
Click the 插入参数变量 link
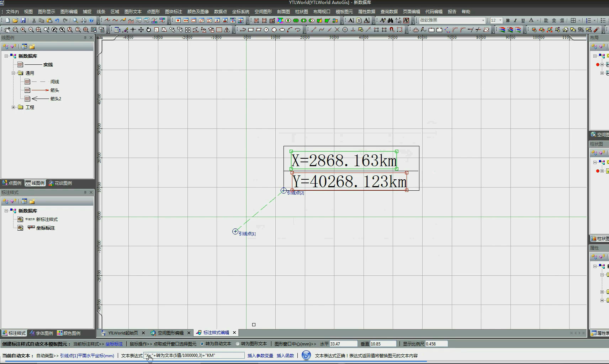pos(260,355)
